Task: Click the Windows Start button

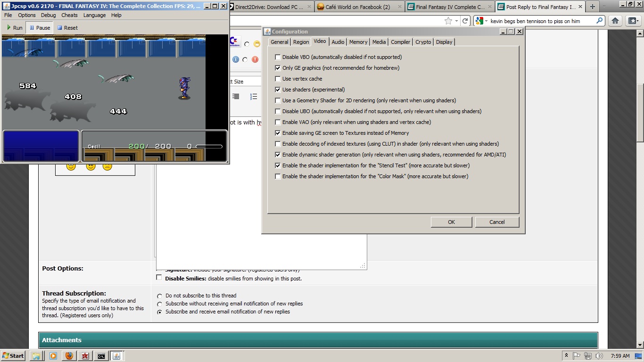Action: pyautogui.click(x=13, y=356)
